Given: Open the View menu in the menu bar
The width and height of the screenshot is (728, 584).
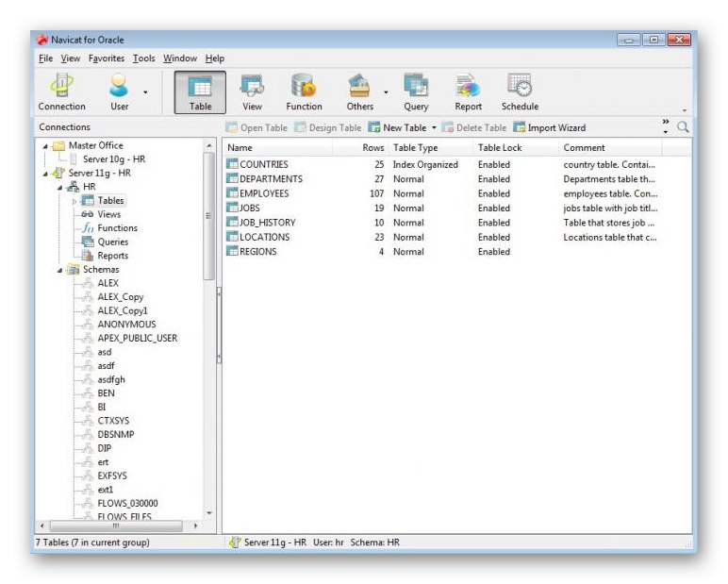Looking at the screenshot, I should tap(71, 58).
